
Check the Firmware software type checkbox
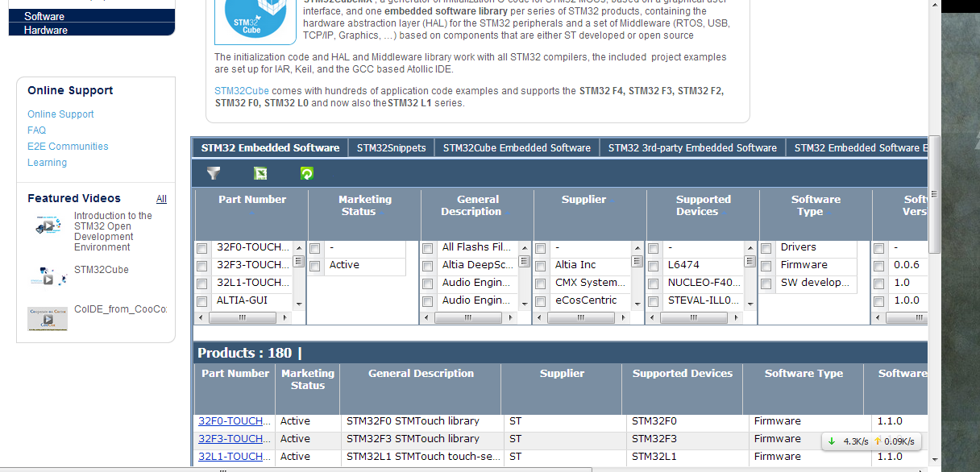pos(766,267)
